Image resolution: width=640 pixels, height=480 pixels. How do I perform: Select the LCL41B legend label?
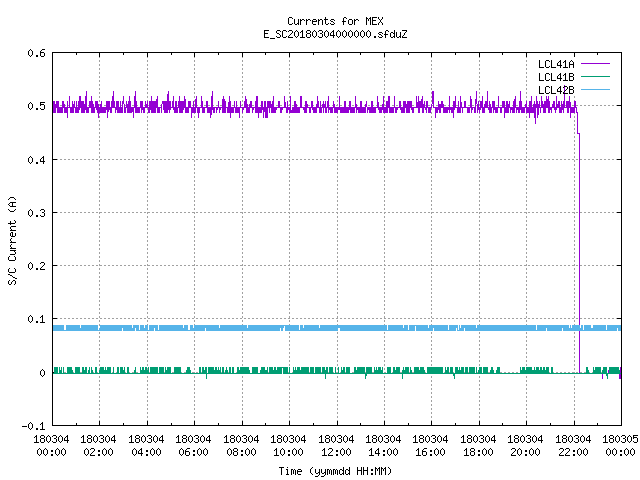point(556,77)
